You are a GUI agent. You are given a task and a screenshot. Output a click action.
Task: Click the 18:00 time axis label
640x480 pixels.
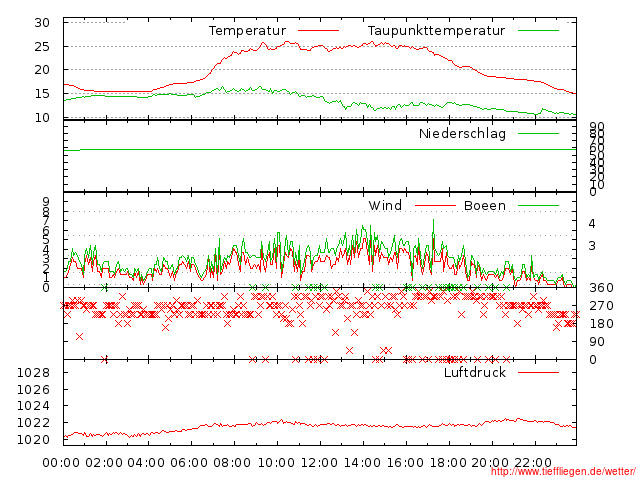(448, 463)
